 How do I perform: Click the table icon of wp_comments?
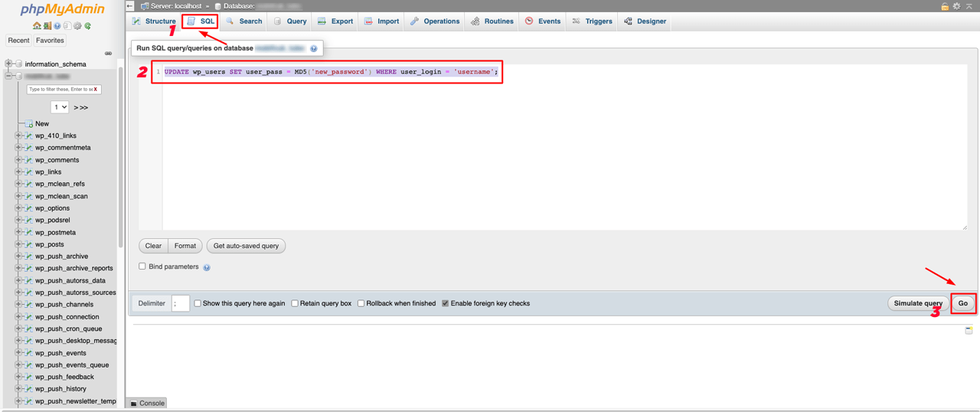[x=29, y=160]
